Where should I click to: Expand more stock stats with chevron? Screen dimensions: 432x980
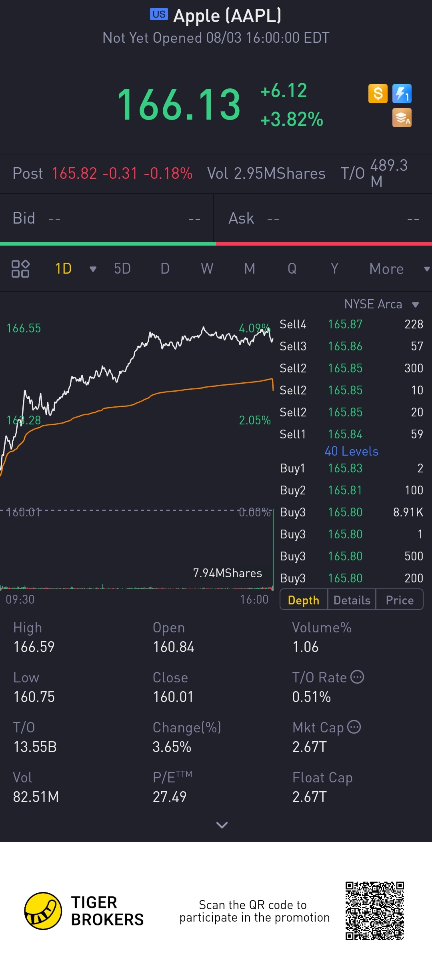[x=222, y=825]
